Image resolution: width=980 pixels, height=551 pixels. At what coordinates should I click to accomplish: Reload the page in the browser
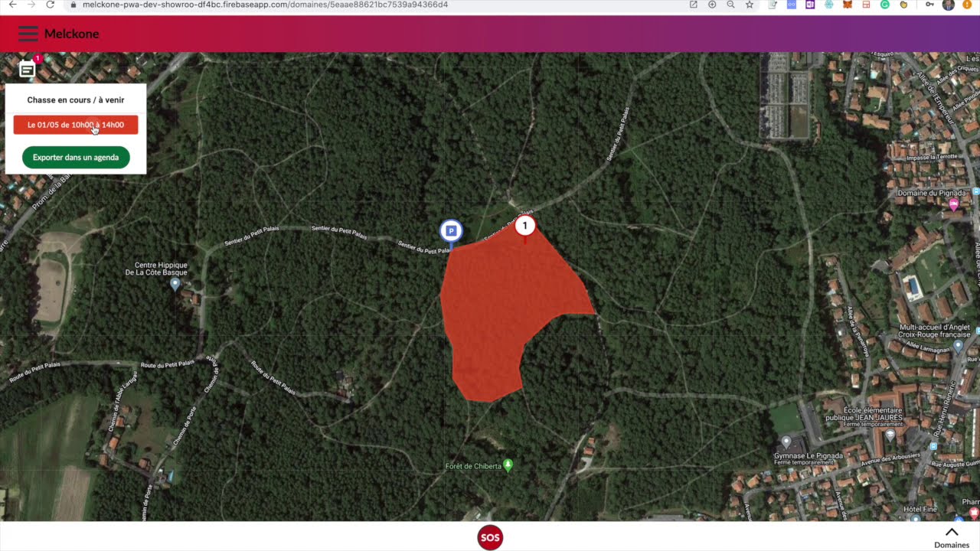(x=51, y=5)
